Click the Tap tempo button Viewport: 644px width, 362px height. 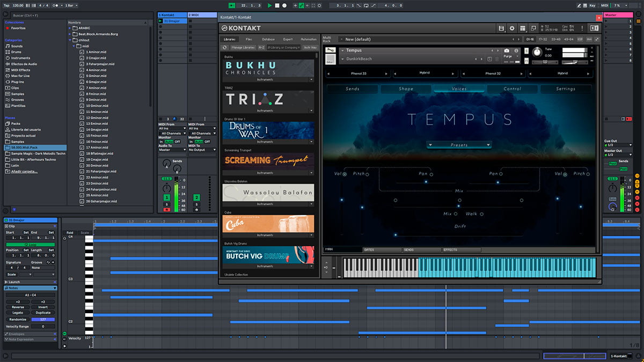(6, 5)
